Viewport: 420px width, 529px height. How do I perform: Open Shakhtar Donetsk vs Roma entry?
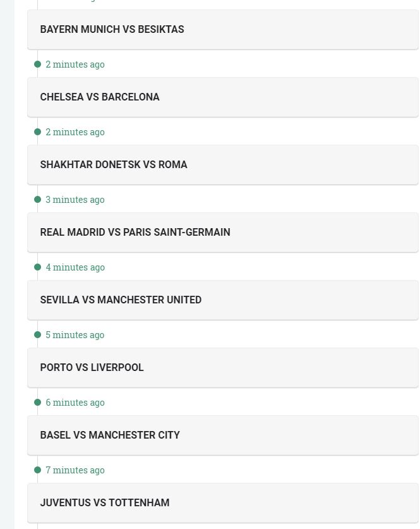(x=114, y=164)
